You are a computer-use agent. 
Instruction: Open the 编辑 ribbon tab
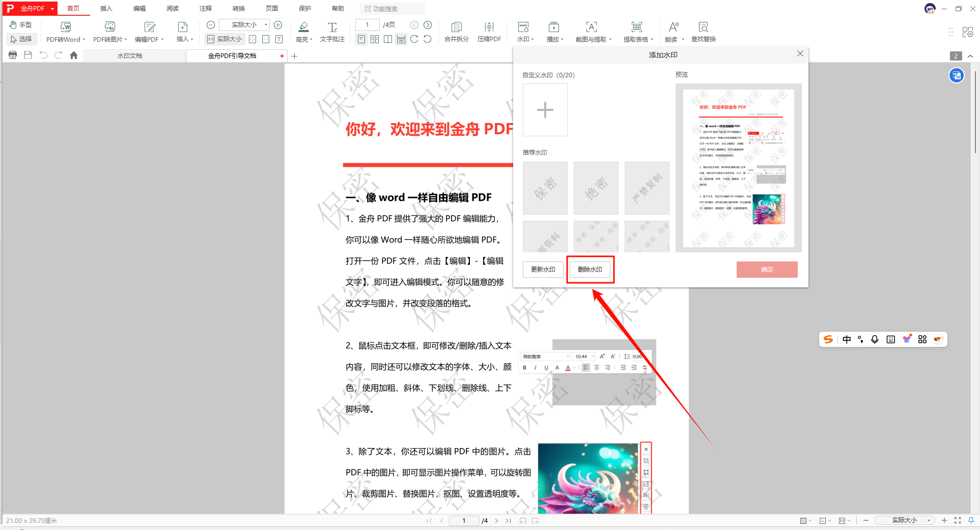pyautogui.click(x=139, y=9)
